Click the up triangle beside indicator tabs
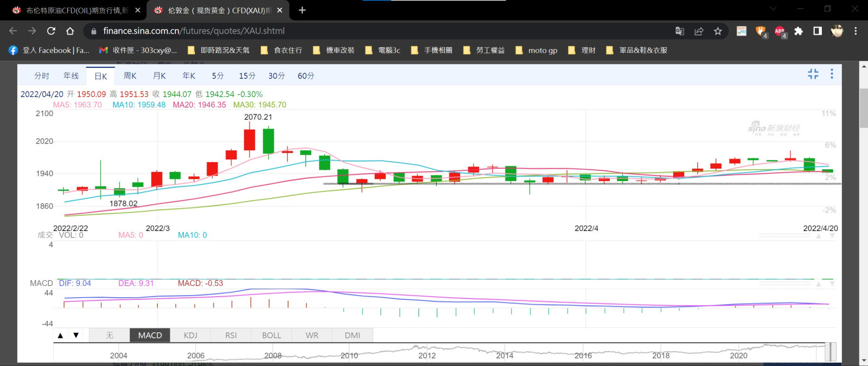Screen dimensions: 868x366 click(x=60, y=336)
